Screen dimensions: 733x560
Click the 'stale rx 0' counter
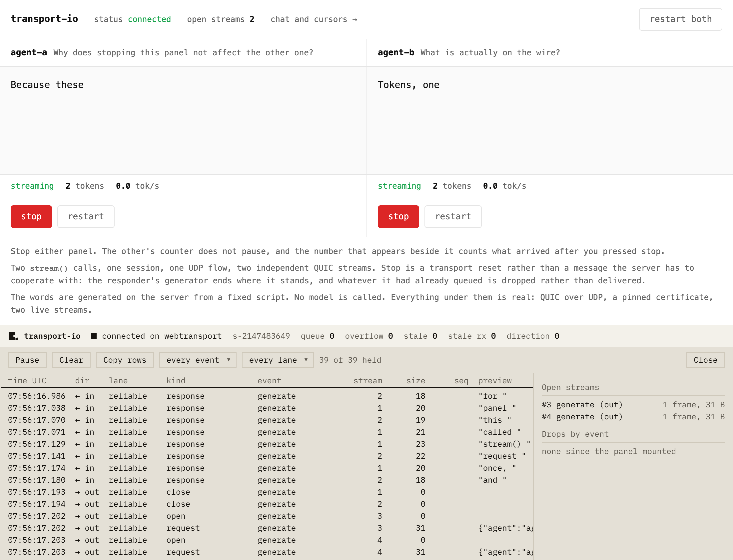472,336
